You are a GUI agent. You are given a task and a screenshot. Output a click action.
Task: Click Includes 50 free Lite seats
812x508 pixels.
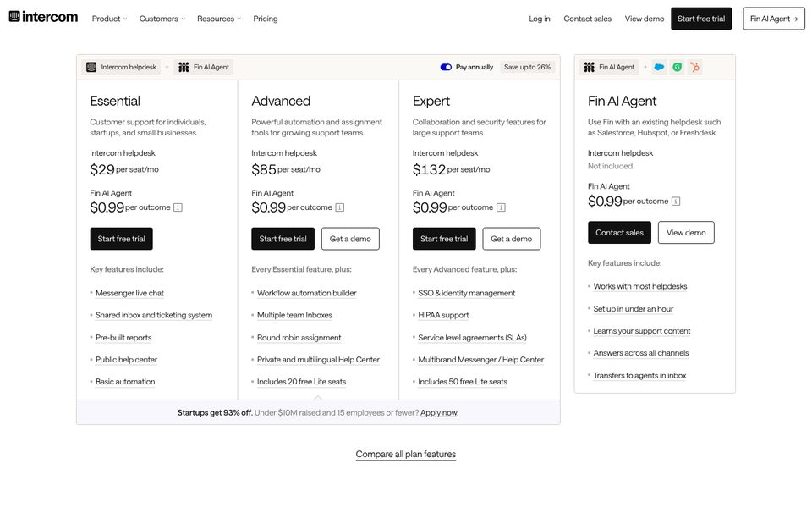click(x=463, y=382)
